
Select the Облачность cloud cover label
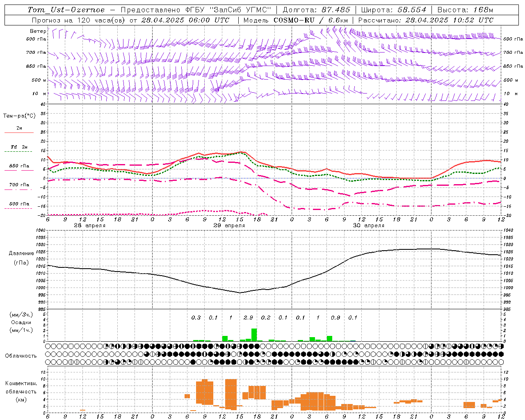21,356
